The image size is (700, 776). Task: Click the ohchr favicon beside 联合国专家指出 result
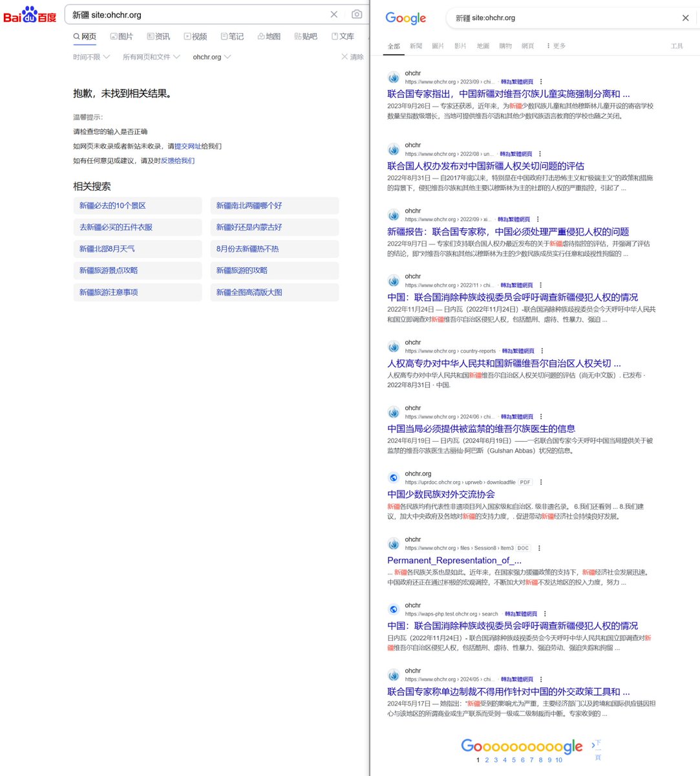pos(393,78)
